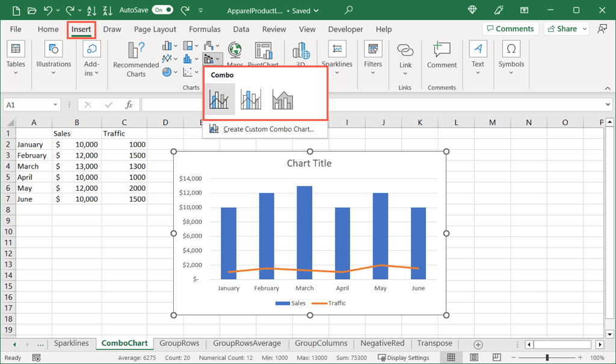The width and height of the screenshot is (616, 364).
Task: Insert a Clustered Column chart icon
Action: pos(166,46)
